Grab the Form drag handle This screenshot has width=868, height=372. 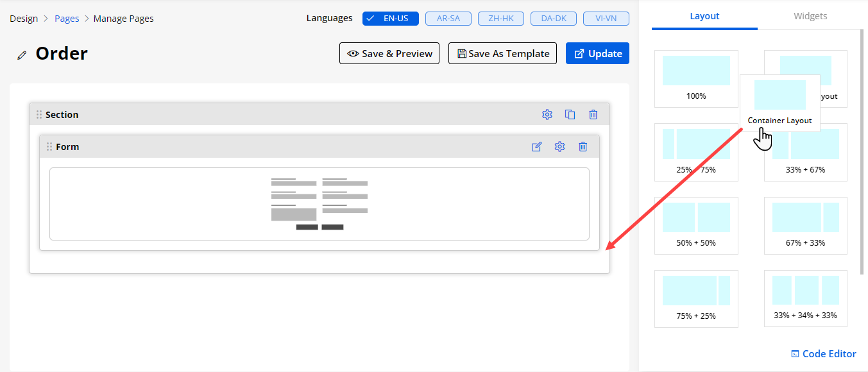pyautogui.click(x=49, y=147)
